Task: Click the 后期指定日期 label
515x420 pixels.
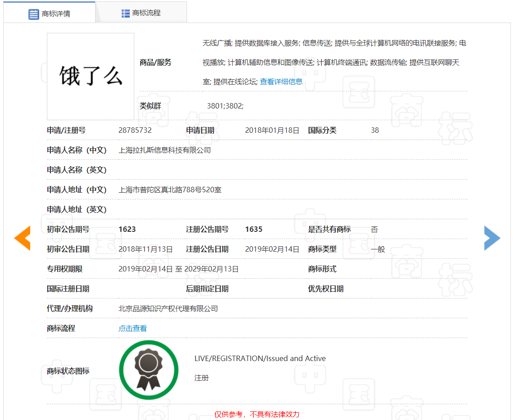Action: (x=207, y=289)
